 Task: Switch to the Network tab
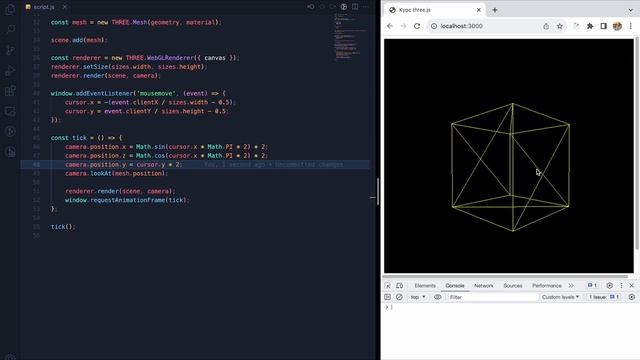pos(484,286)
